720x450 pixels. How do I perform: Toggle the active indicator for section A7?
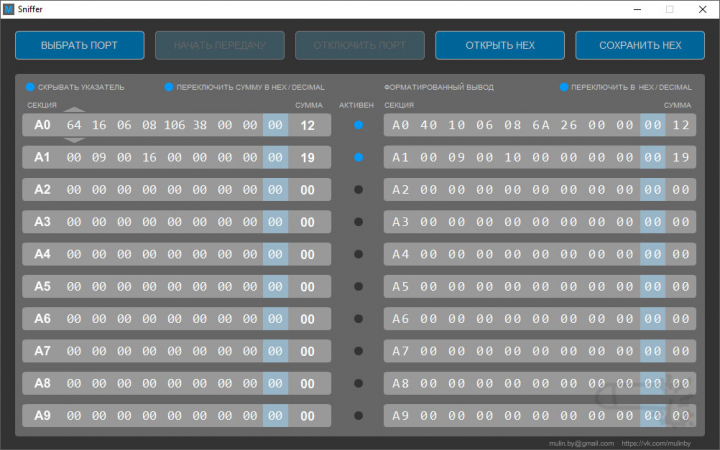(x=359, y=351)
